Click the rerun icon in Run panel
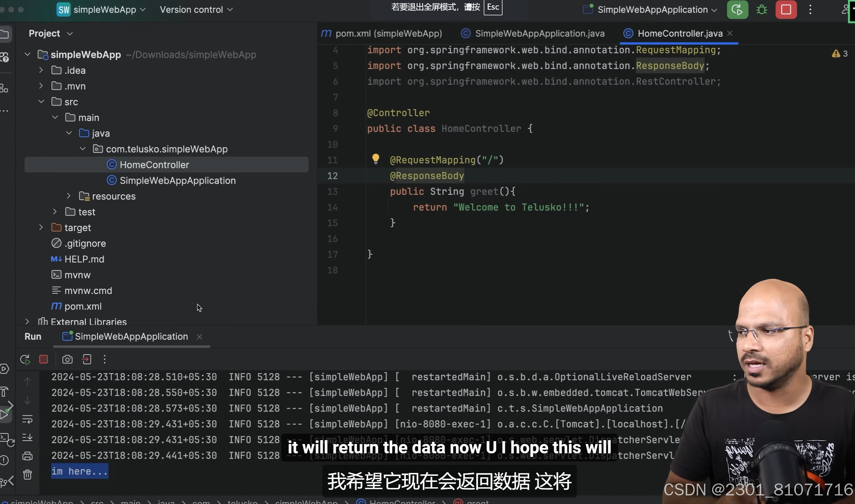The image size is (855, 504). click(x=25, y=359)
